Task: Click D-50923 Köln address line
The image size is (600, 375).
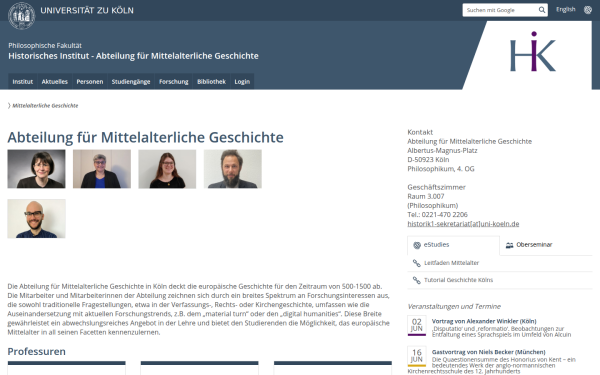Action: pyautogui.click(x=428, y=160)
